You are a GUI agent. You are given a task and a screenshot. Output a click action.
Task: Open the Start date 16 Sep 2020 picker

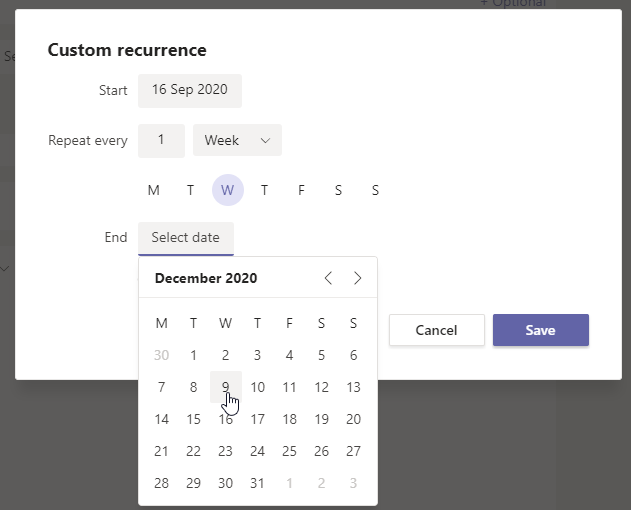point(190,90)
